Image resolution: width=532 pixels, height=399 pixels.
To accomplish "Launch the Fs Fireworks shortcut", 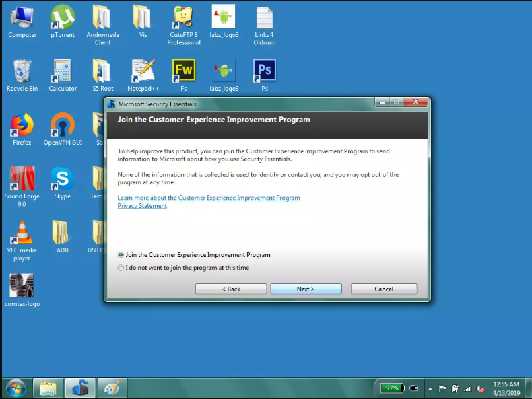I will point(184,75).
